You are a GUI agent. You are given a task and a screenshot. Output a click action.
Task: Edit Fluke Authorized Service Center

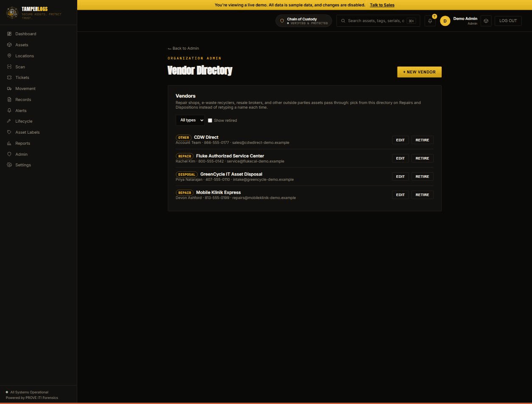[400, 158]
